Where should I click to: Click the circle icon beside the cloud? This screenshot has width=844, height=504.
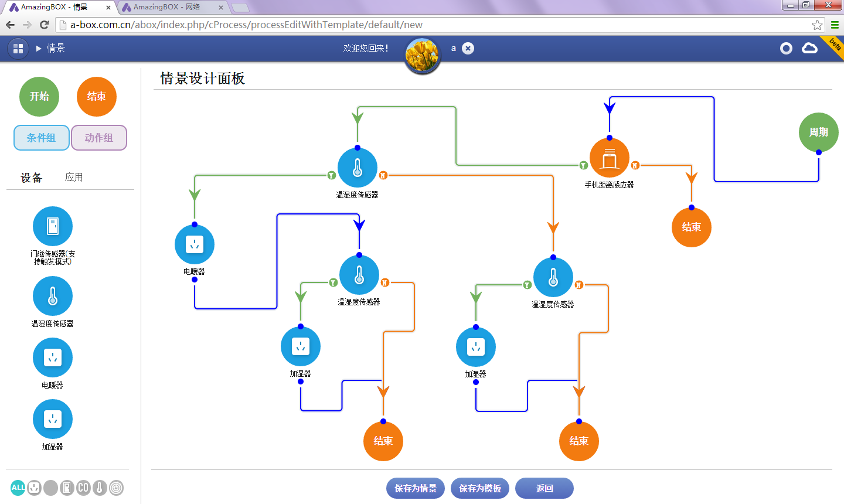point(786,49)
